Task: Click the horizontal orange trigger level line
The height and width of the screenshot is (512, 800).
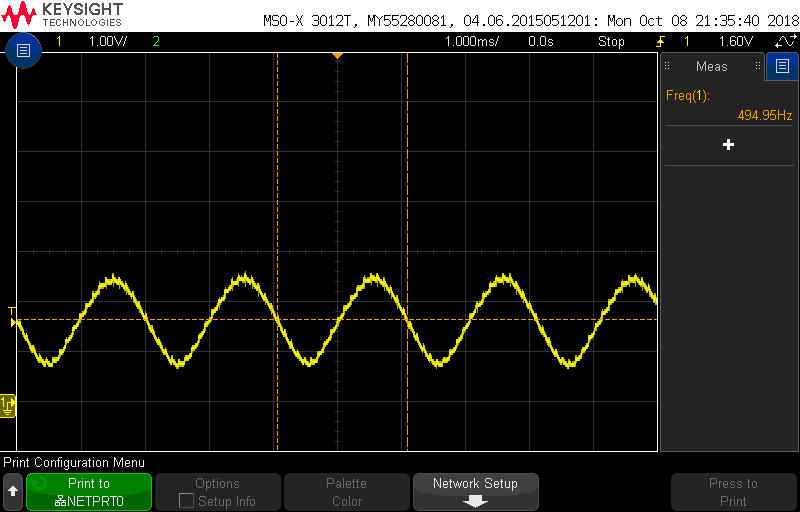Action: 337,320
